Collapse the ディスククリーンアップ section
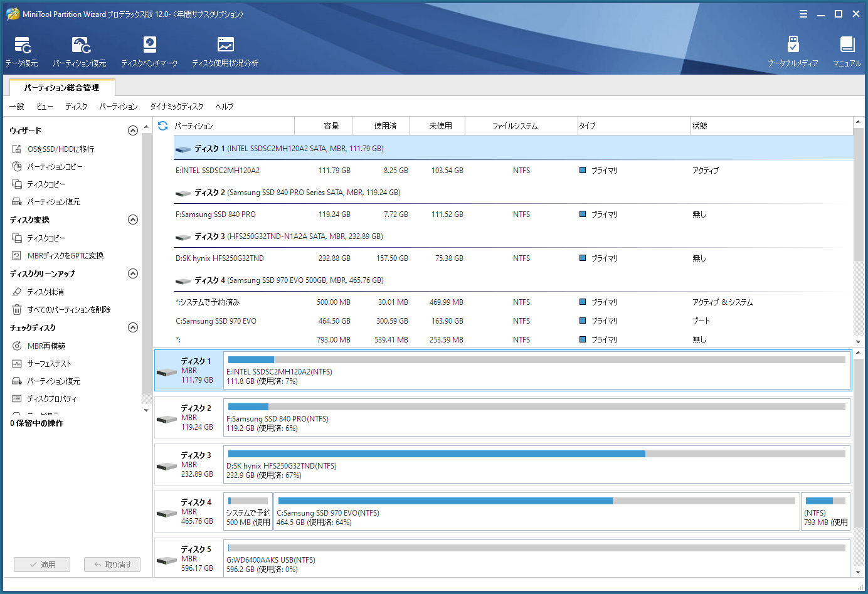 (x=133, y=273)
